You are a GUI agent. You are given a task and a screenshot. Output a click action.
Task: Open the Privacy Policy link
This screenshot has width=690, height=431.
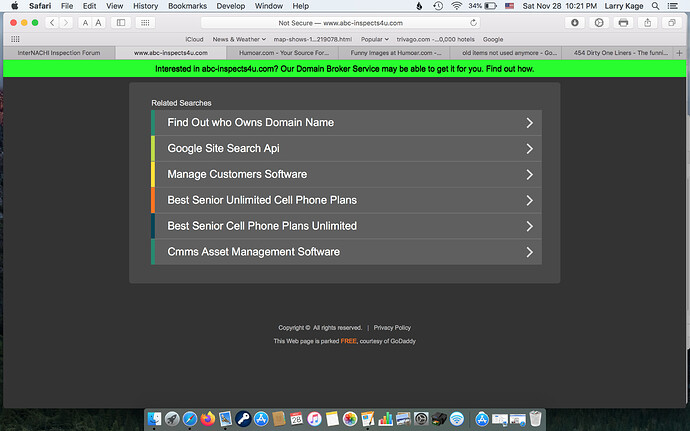pos(392,328)
